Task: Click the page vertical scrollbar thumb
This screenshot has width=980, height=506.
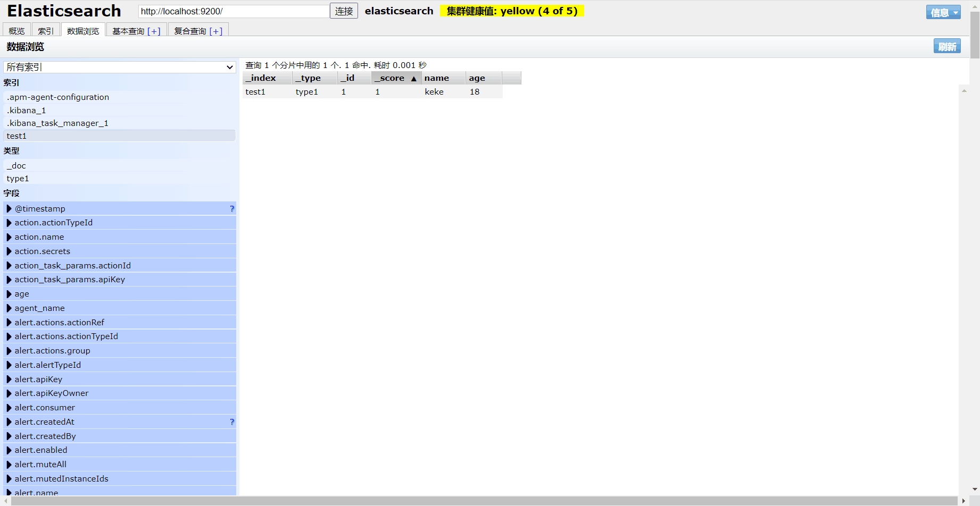Action: point(975,35)
